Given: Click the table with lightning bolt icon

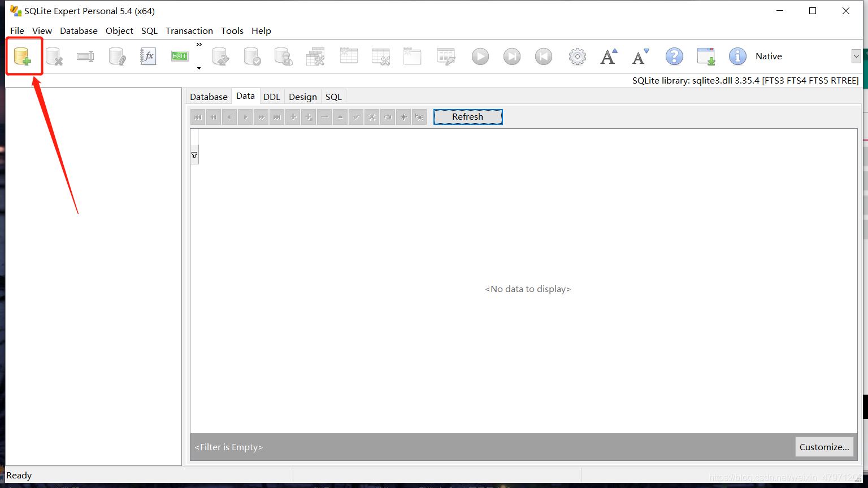Looking at the screenshot, I should point(446,56).
